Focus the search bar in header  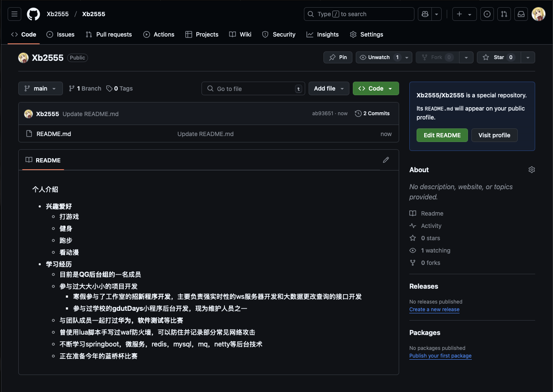[359, 14]
